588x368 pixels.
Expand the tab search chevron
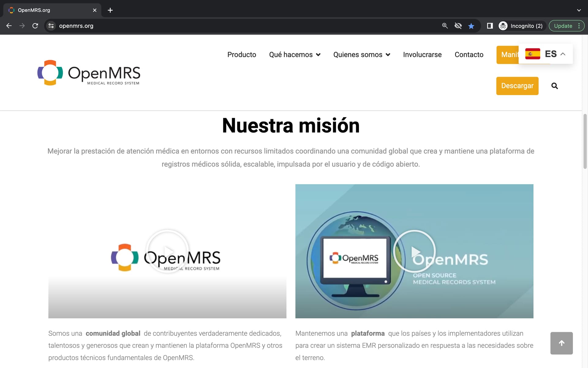point(579,10)
